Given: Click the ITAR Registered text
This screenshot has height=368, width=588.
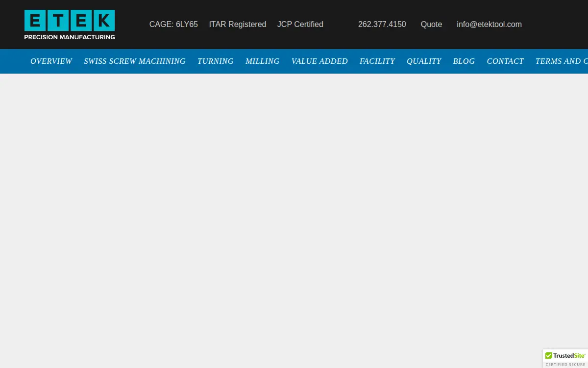Looking at the screenshot, I should pyautogui.click(x=238, y=24).
